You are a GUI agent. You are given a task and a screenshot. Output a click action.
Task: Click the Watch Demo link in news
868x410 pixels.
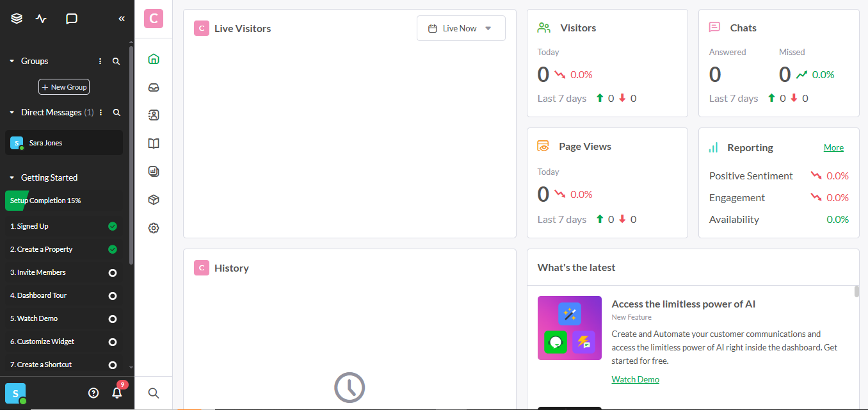[x=635, y=379]
